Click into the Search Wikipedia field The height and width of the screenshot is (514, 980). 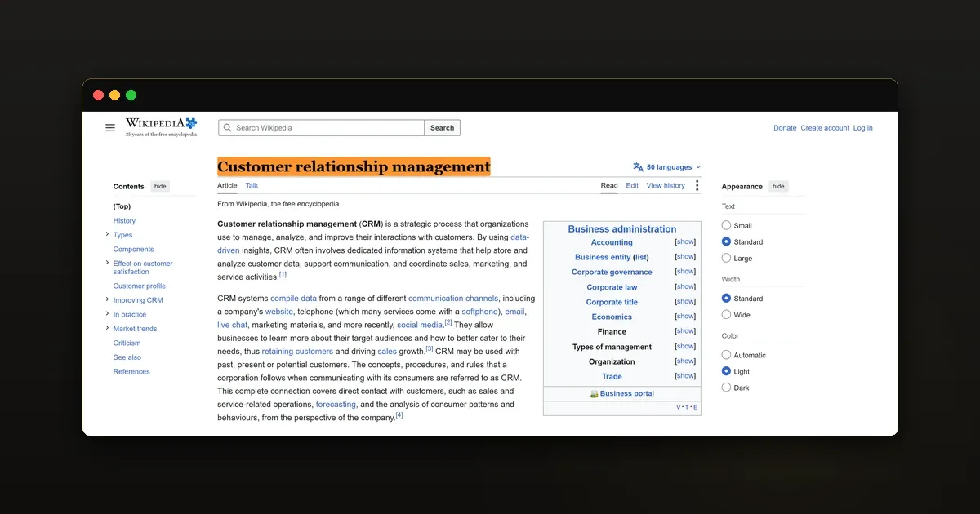pyautogui.click(x=321, y=128)
